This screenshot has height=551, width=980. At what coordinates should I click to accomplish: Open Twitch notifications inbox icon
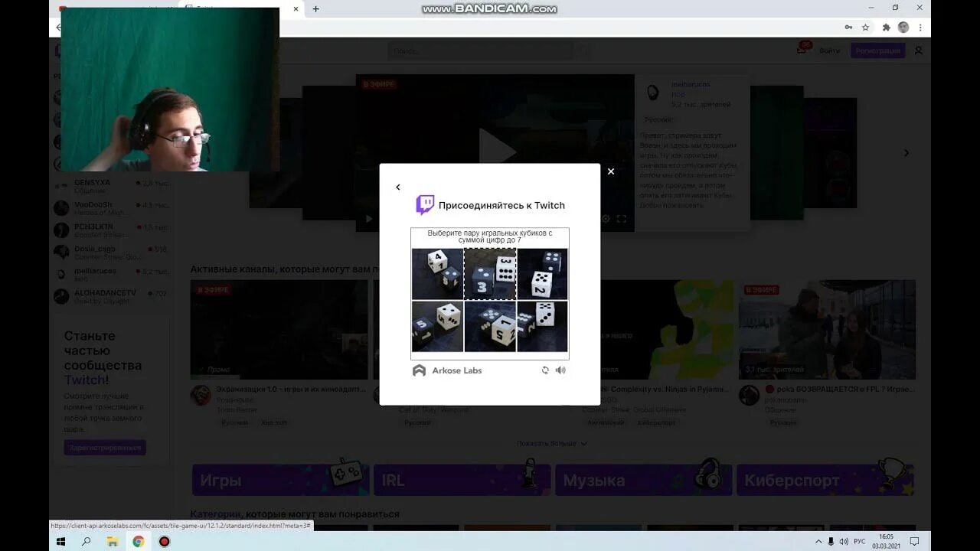coord(802,51)
